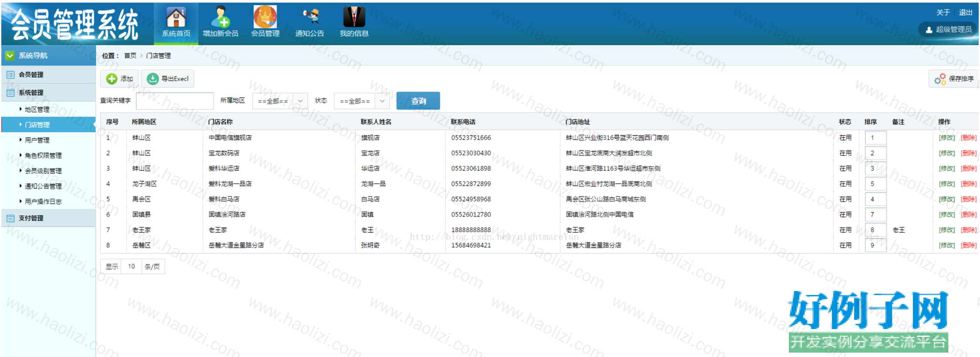Click 修改 for 爱科华运店 row
This screenshot has height=357, width=980.
(x=947, y=168)
